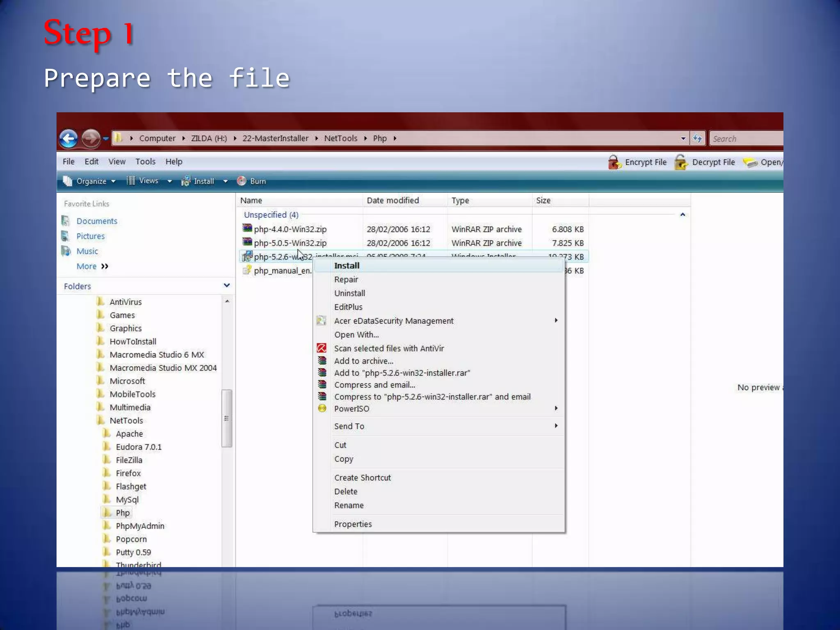Choose Install from the context menu

[439, 265]
